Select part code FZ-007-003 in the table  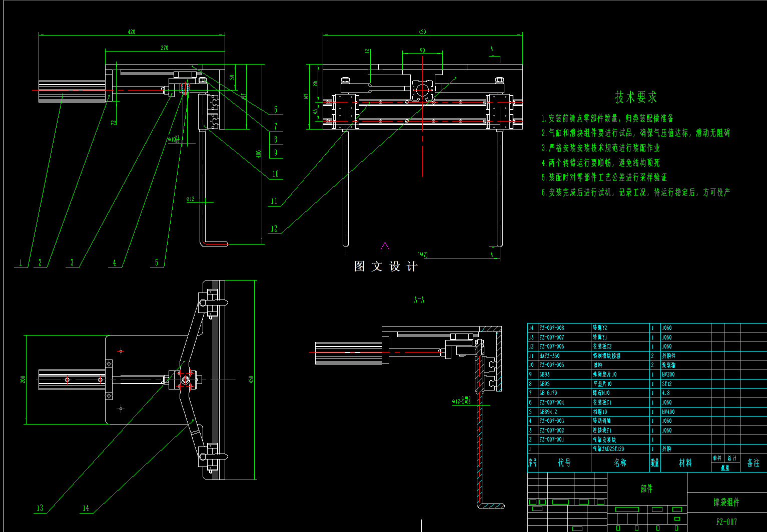pos(551,421)
